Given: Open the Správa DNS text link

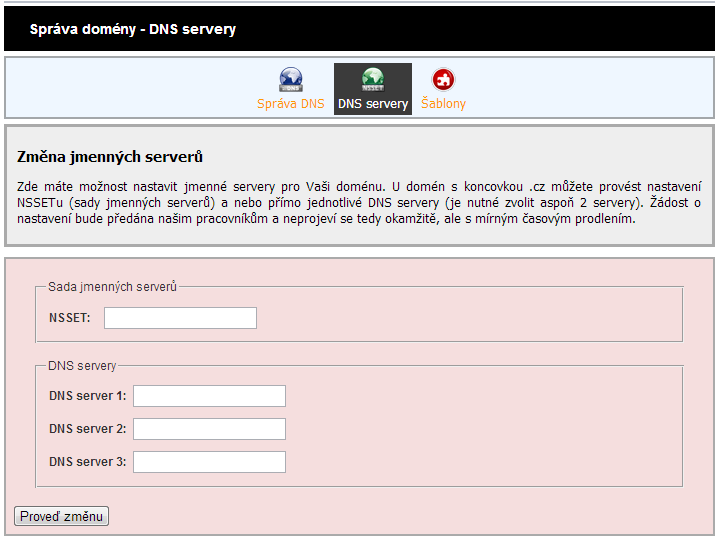Looking at the screenshot, I should [x=290, y=104].
